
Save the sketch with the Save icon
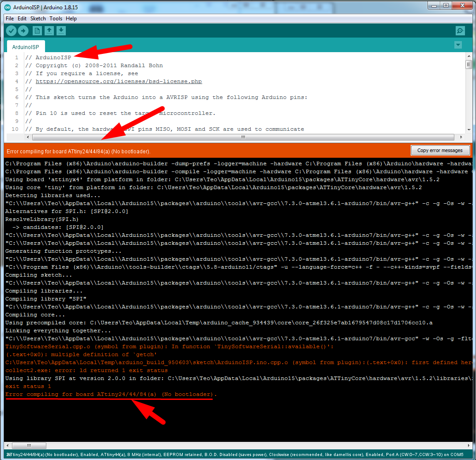(61, 30)
